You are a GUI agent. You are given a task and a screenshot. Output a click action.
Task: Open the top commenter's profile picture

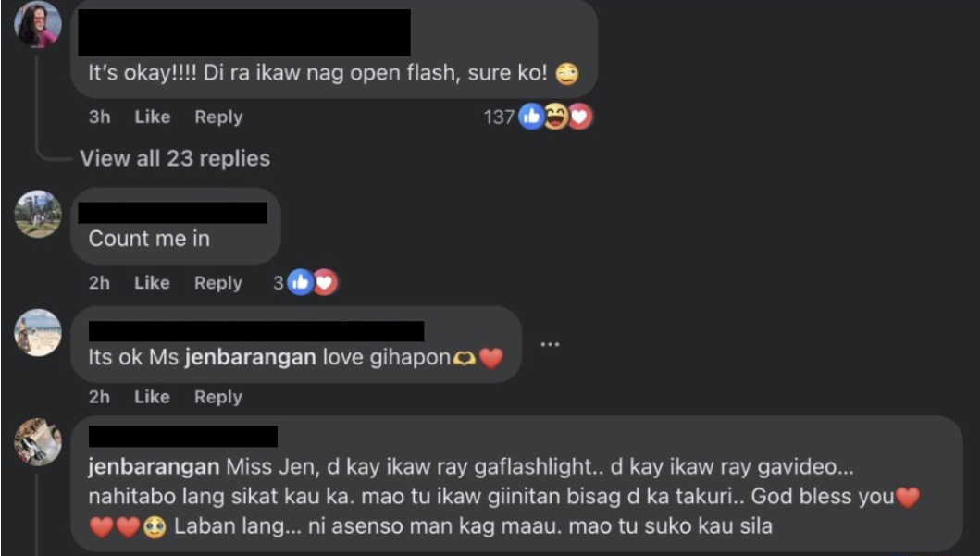coord(38,24)
